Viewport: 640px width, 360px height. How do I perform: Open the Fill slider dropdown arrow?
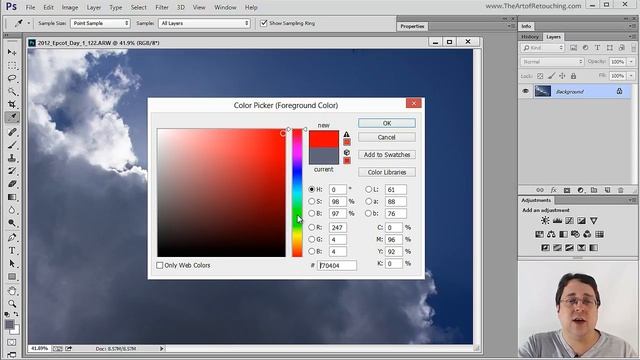(x=631, y=76)
